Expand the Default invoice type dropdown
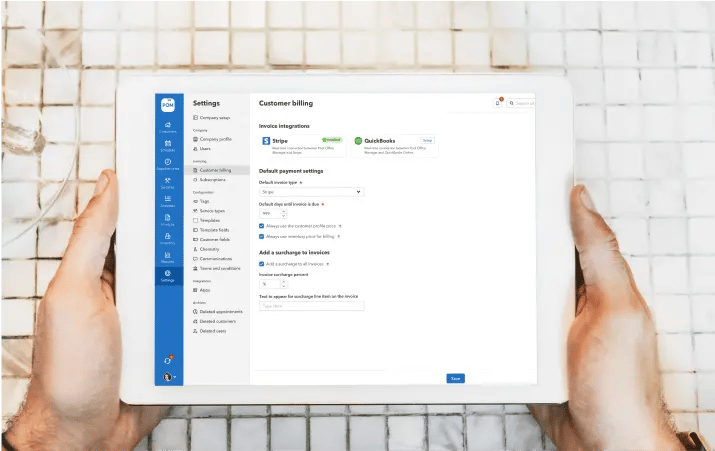This screenshot has height=451, width=715. [311, 191]
